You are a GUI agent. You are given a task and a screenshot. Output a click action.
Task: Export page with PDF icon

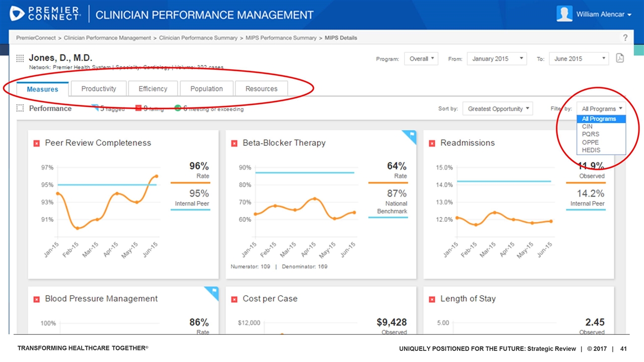(x=620, y=58)
